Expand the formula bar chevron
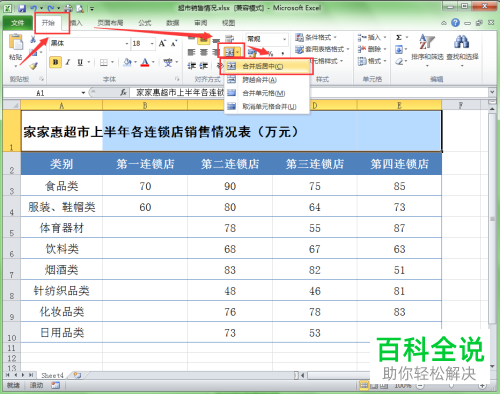 (x=492, y=92)
